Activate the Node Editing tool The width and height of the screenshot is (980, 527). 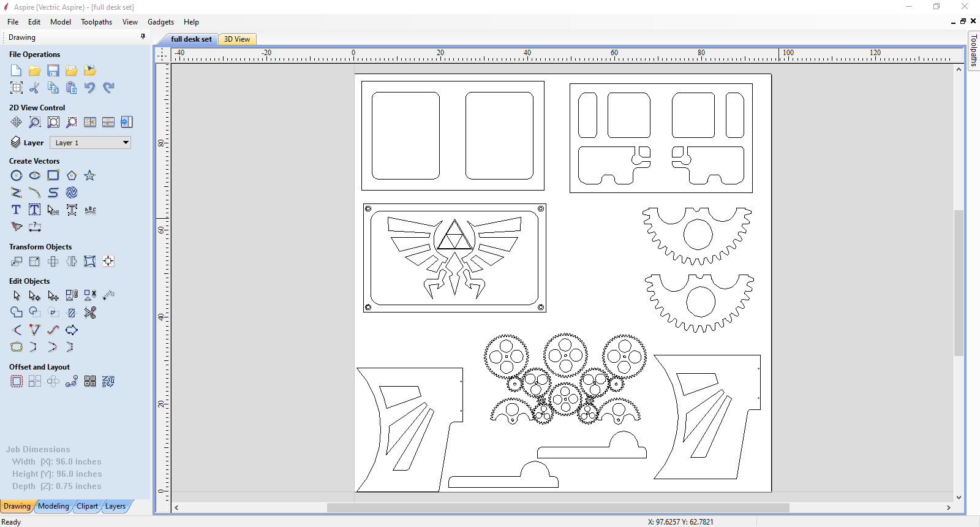35,295
